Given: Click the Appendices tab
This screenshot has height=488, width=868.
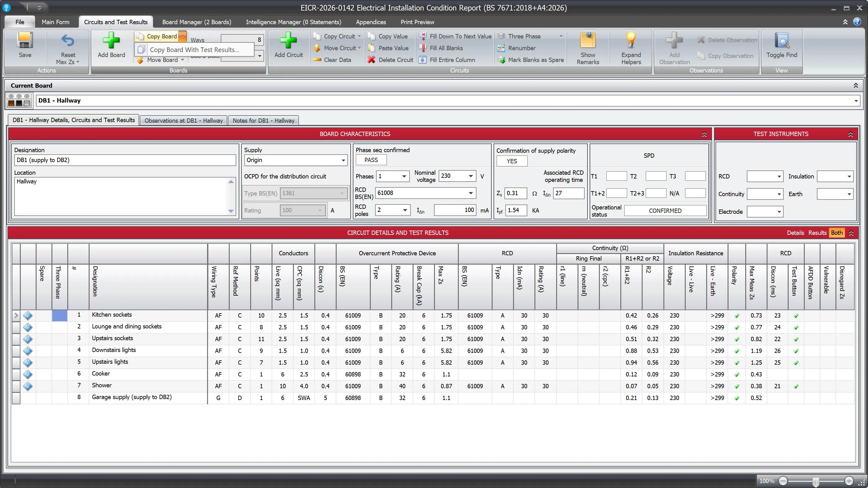Looking at the screenshot, I should tap(371, 22).
